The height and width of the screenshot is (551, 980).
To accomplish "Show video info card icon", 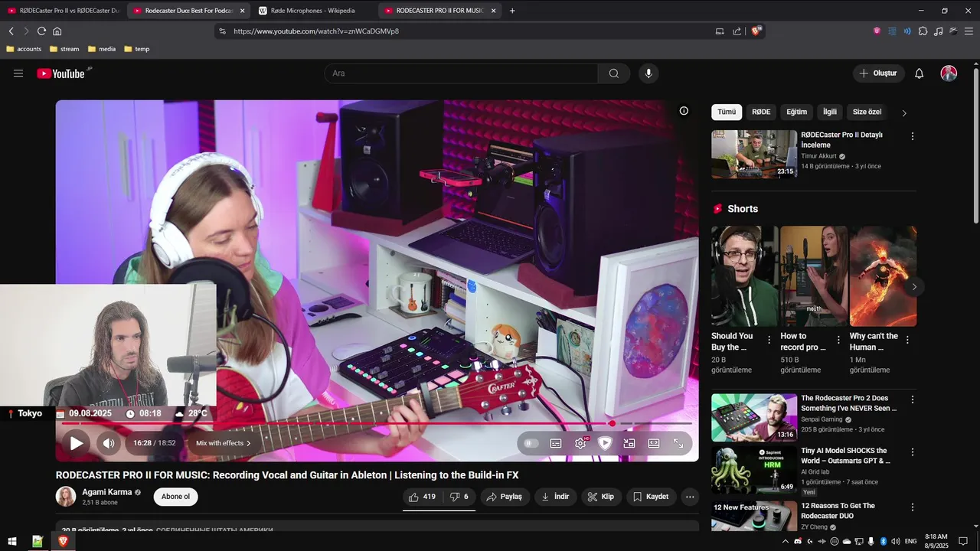I will coord(684,111).
